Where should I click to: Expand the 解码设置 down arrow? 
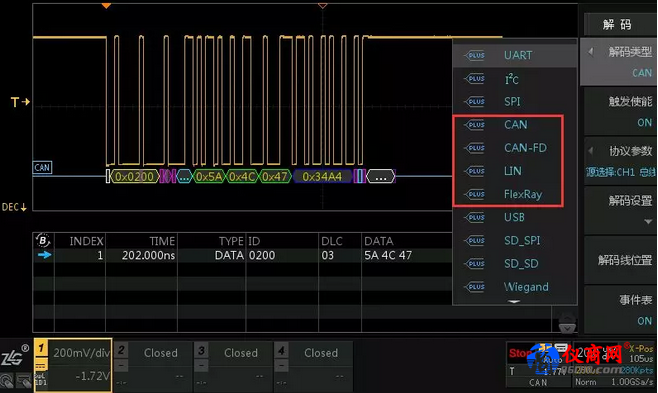648,221
